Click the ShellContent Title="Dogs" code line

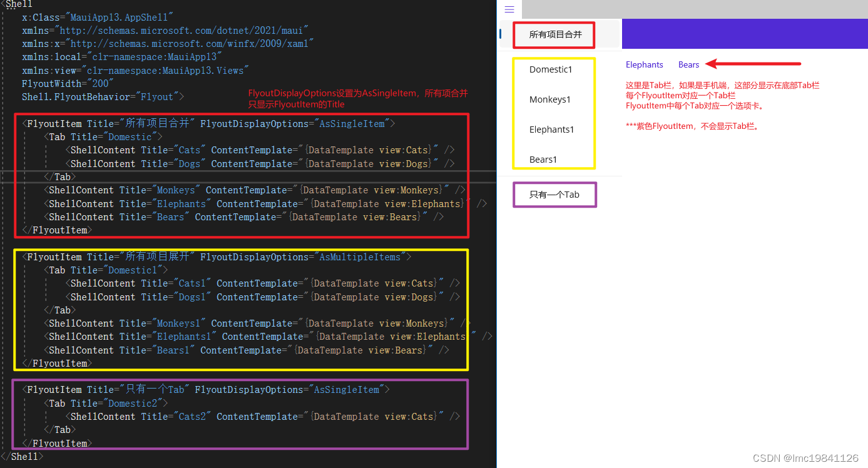click(260, 164)
